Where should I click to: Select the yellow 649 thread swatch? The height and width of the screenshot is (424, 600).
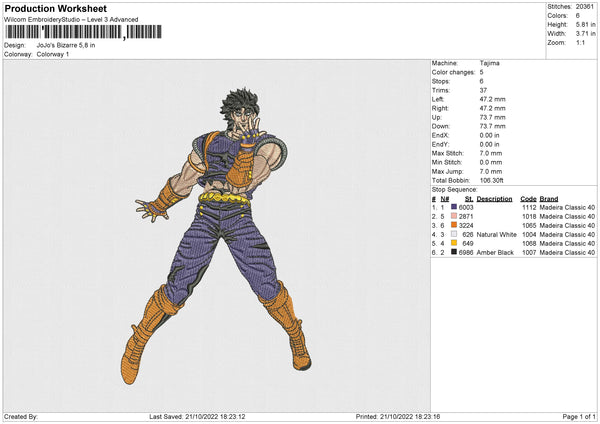(x=454, y=243)
